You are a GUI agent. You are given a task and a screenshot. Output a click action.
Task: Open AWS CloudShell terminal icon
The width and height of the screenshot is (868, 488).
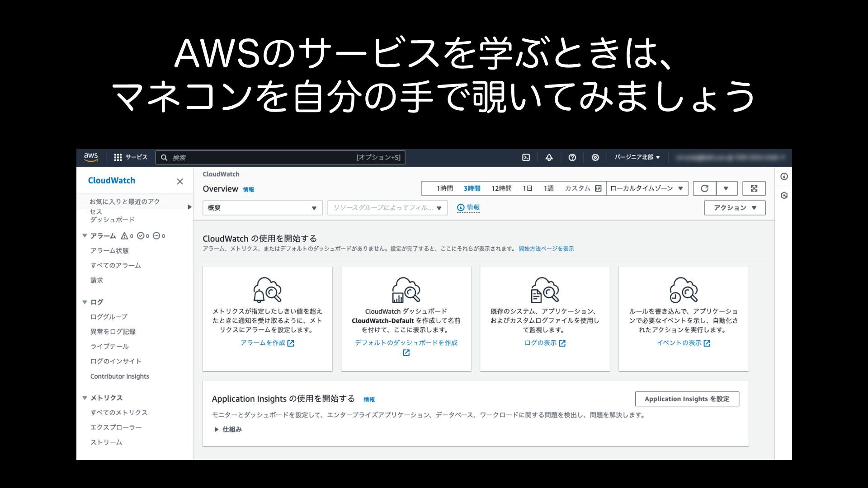[526, 157]
